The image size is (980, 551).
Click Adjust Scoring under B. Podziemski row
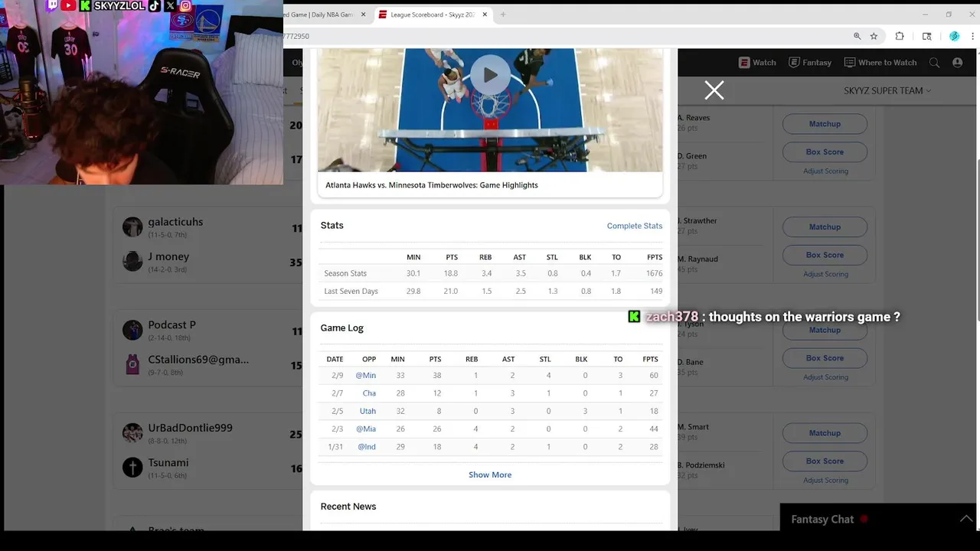tap(825, 481)
